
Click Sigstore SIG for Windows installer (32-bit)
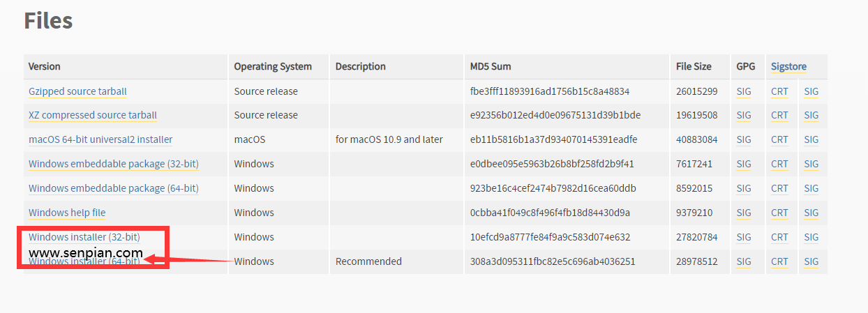pos(811,237)
